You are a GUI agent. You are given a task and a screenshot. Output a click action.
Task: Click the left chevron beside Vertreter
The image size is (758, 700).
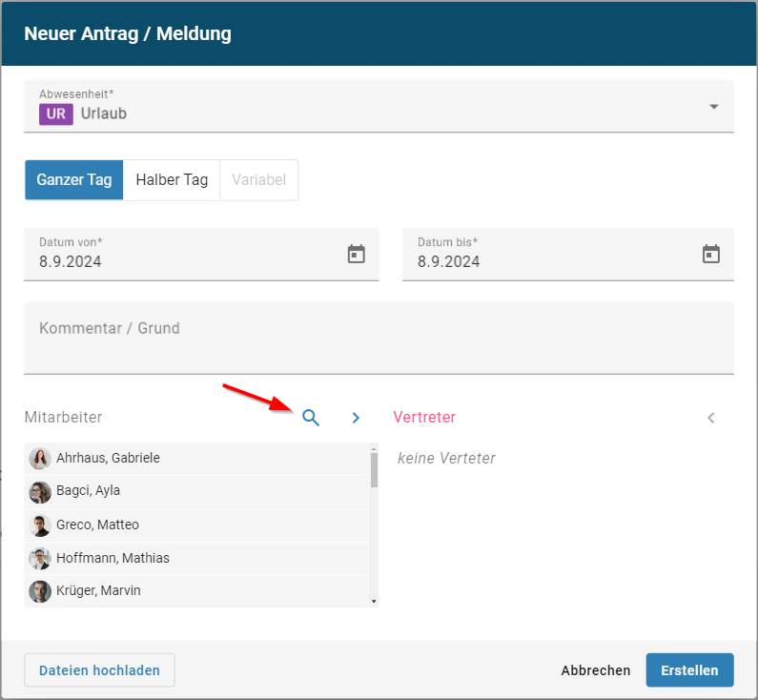710,418
